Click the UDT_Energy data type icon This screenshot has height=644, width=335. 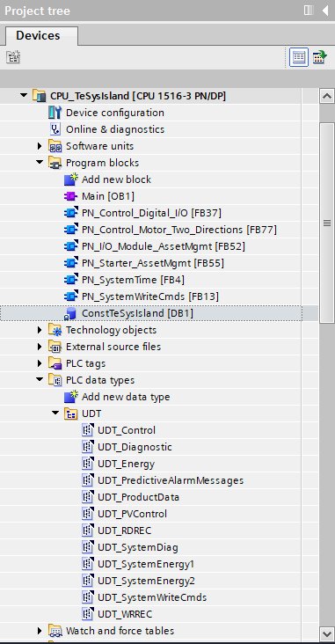(x=87, y=464)
